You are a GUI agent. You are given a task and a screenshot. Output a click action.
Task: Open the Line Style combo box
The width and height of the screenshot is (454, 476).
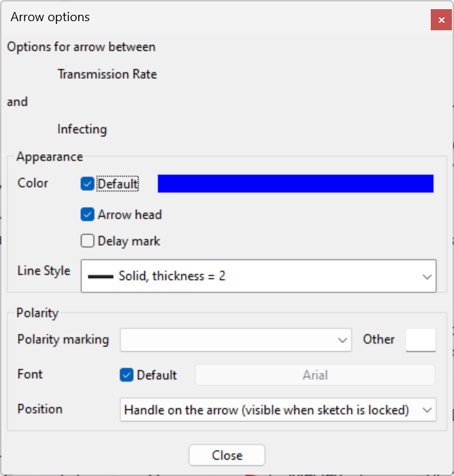pyautogui.click(x=258, y=276)
